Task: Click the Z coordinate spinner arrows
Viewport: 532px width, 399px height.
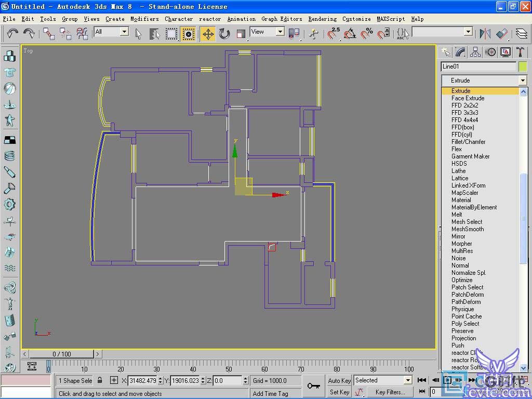Action: point(246,380)
